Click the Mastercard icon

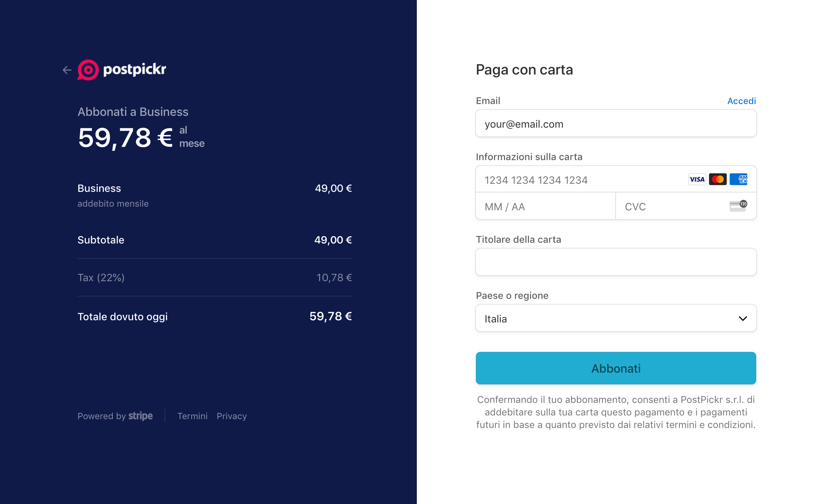click(717, 179)
